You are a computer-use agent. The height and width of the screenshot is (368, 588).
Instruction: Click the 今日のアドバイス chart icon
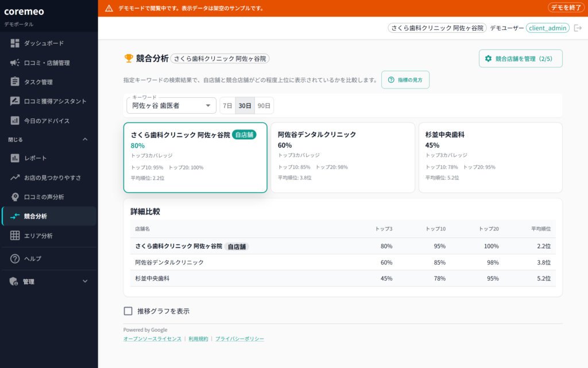point(14,121)
